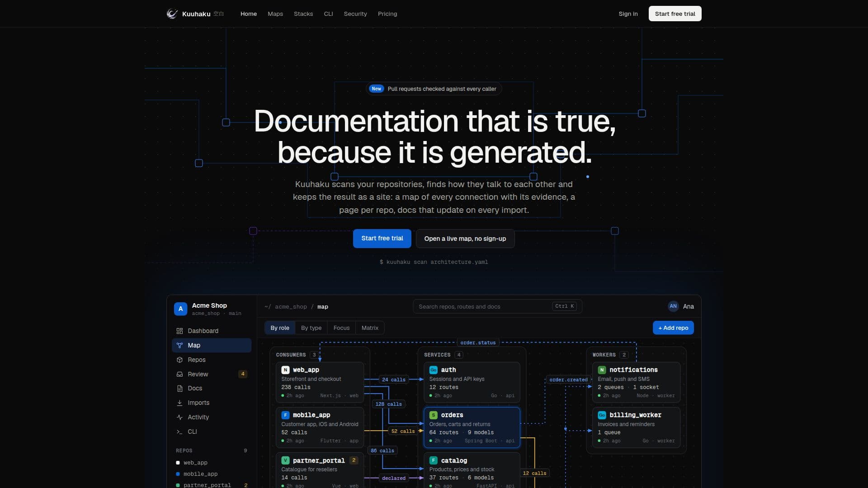Click the acme_shop breadcrumb
The image size is (868, 488).
click(291, 307)
